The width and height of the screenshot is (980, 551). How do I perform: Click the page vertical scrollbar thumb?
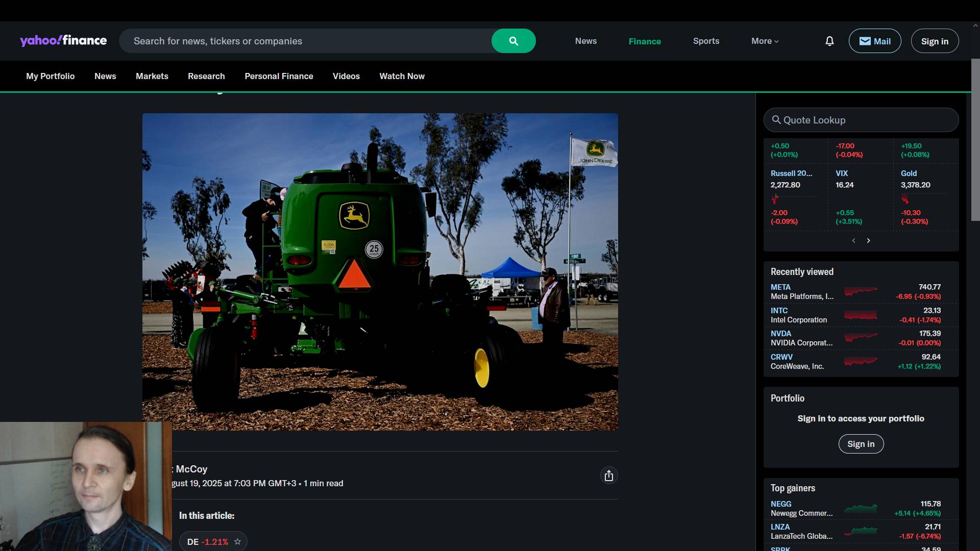coord(975,140)
